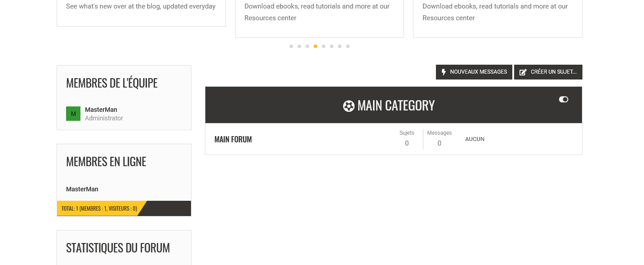Screen dimensions: 644x265
Task: Click the active yellow carousel dot
Action: tap(315, 46)
